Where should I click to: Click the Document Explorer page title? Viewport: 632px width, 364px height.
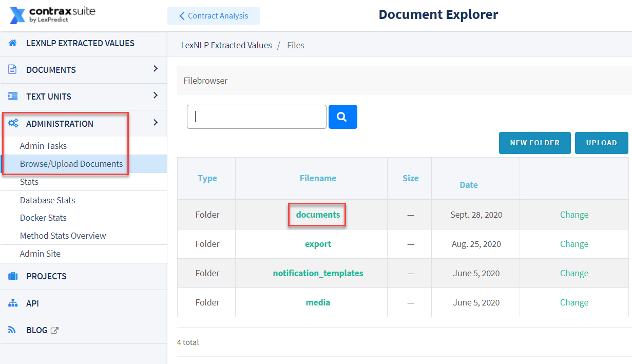coord(438,14)
